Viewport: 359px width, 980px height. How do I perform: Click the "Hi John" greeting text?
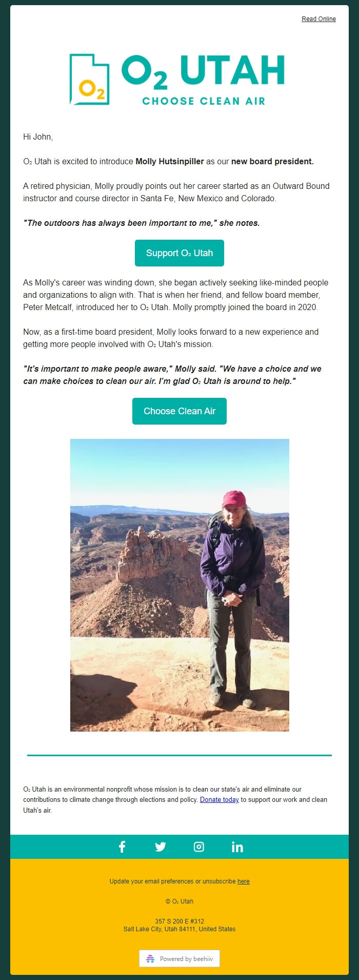[x=38, y=137]
